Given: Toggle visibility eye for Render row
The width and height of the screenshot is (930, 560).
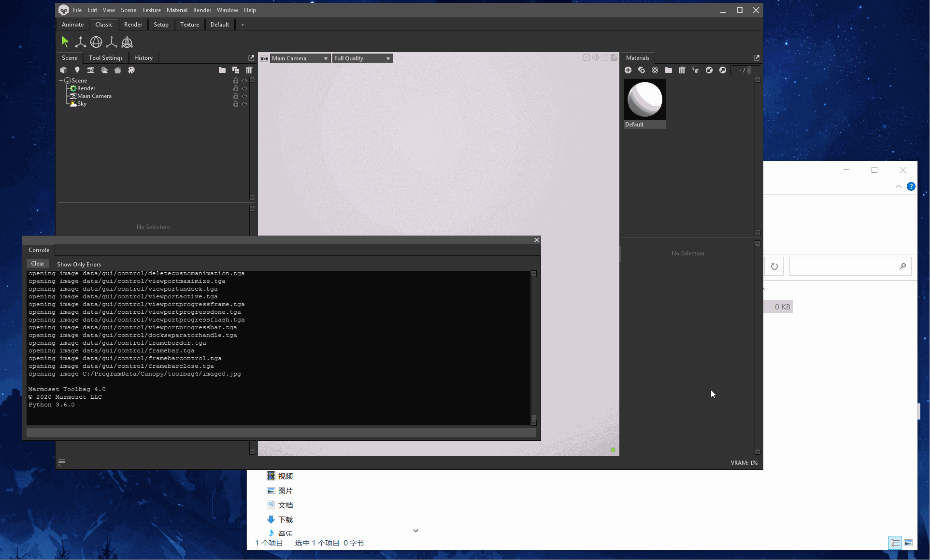Looking at the screenshot, I should point(244,88).
